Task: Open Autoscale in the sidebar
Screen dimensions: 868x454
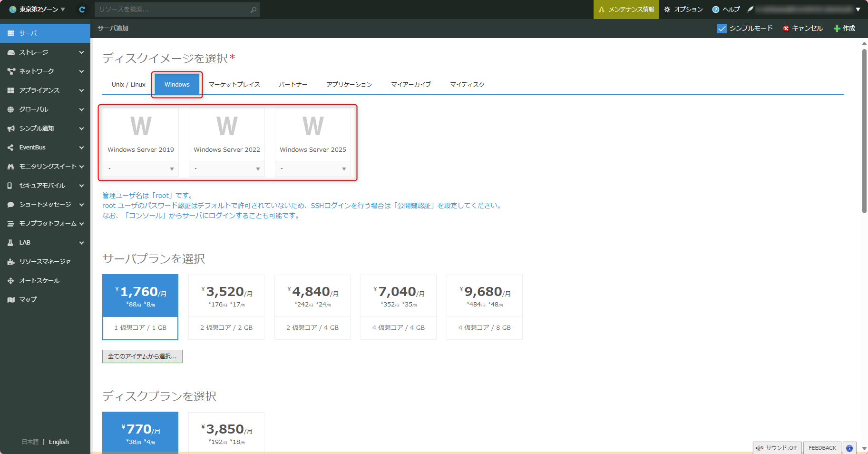Action: point(39,280)
